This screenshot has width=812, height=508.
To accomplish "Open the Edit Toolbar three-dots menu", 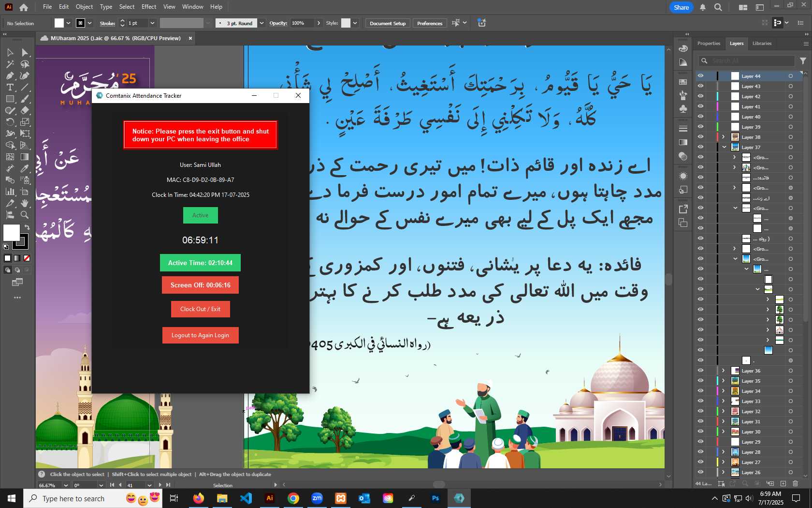I will tap(17, 298).
